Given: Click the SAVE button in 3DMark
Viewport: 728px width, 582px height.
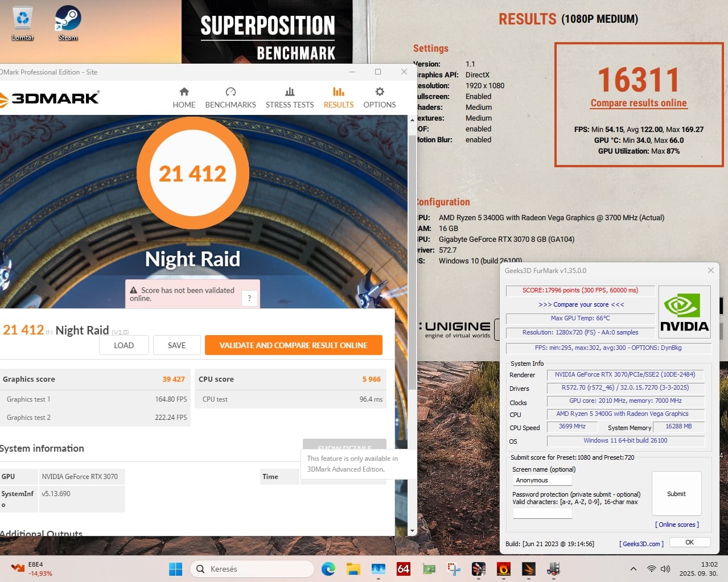Looking at the screenshot, I should pyautogui.click(x=176, y=345).
